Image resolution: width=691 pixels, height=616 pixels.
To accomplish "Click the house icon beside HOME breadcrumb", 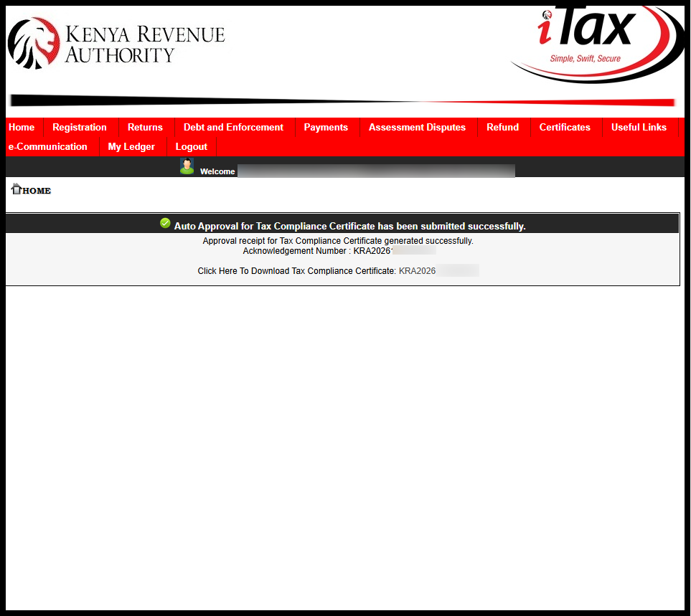I will pos(15,188).
